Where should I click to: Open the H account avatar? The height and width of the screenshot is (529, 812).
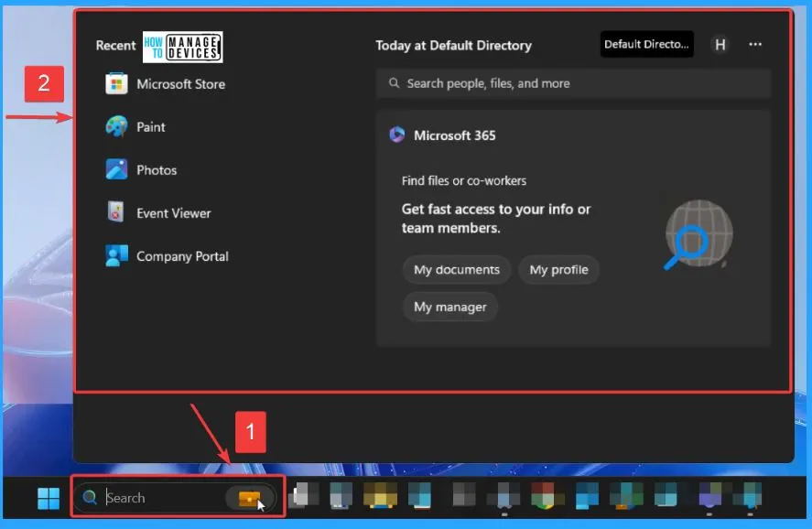[x=720, y=45]
